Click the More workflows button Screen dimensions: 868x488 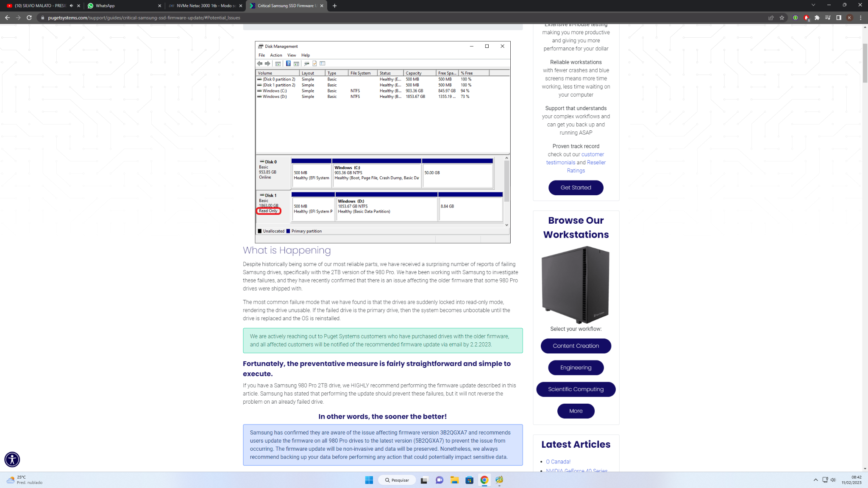576,411
